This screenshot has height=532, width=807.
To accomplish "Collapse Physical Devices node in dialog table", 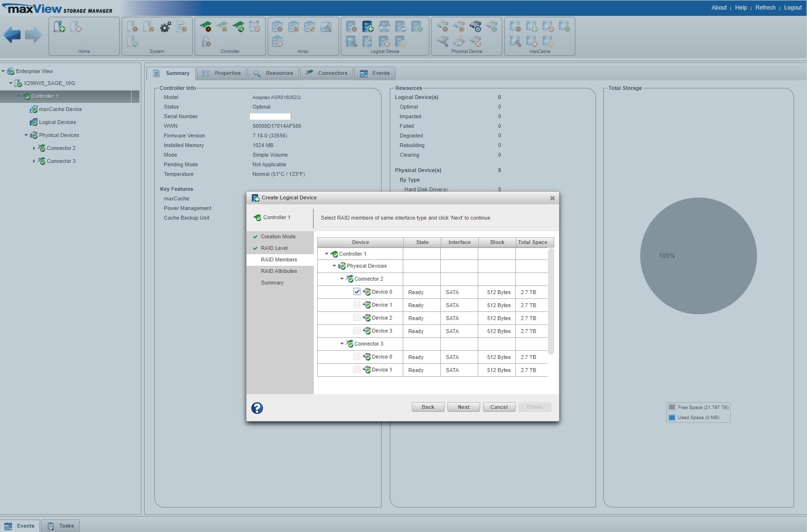I will pos(334,266).
